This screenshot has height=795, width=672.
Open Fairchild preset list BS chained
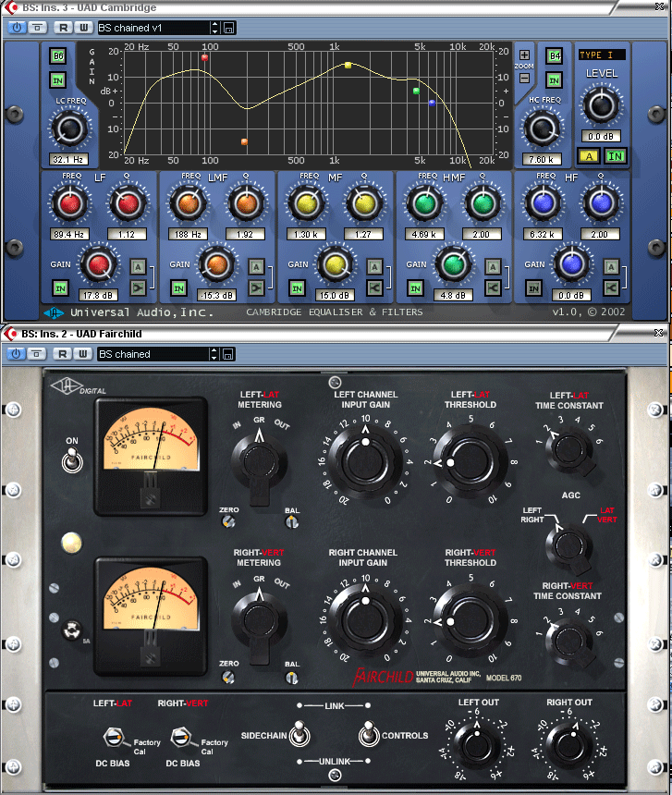pyautogui.click(x=152, y=354)
